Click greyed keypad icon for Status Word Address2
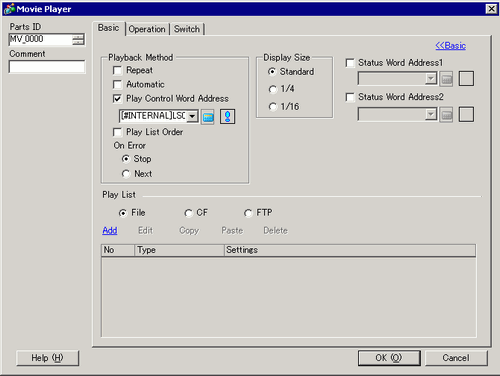The image size is (500, 376). (x=446, y=115)
